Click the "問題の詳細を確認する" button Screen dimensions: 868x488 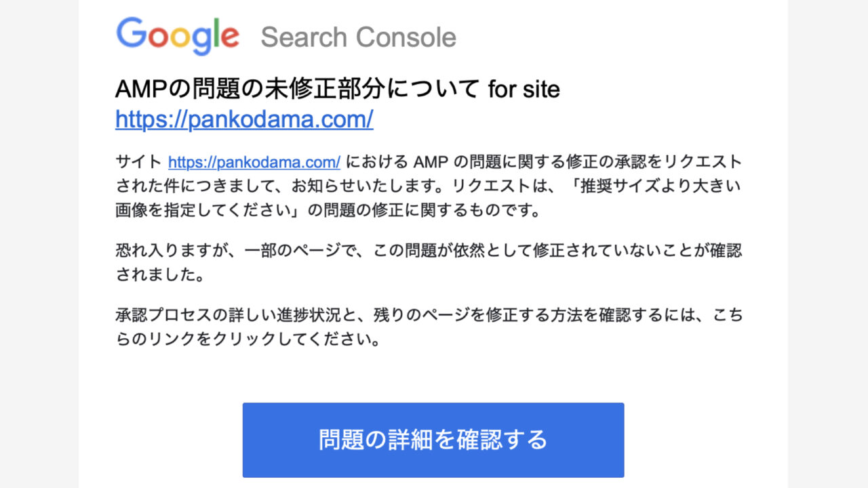coord(433,440)
